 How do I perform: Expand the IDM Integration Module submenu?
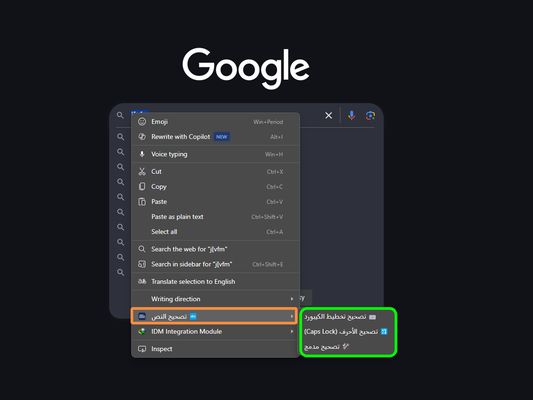tap(215, 331)
